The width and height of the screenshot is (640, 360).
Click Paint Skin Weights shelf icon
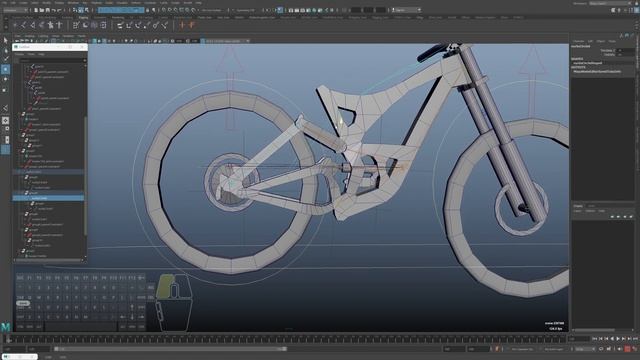pos(76,25)
